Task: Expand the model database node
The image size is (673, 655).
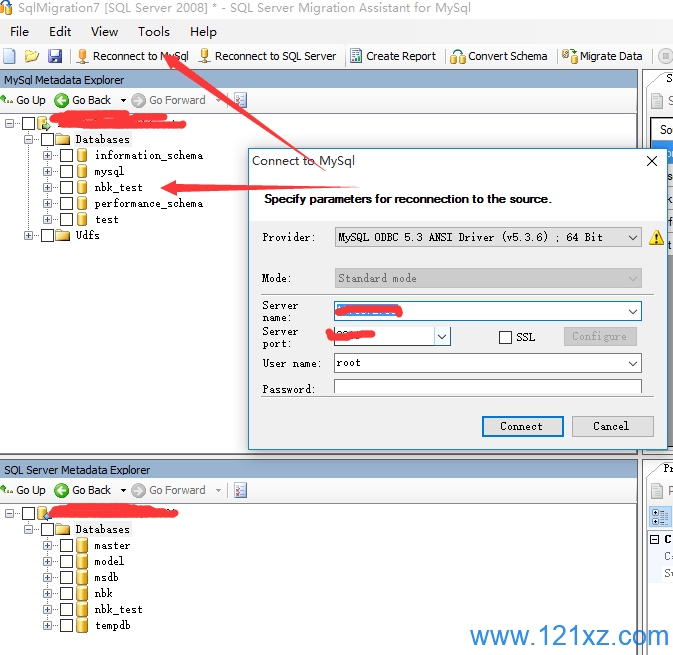Action: [x=47, y=561]
